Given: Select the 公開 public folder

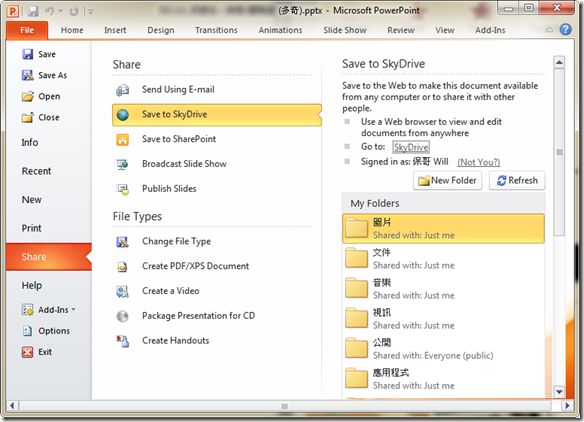Looking at the screenshot, I should click(x=443, y=349).
